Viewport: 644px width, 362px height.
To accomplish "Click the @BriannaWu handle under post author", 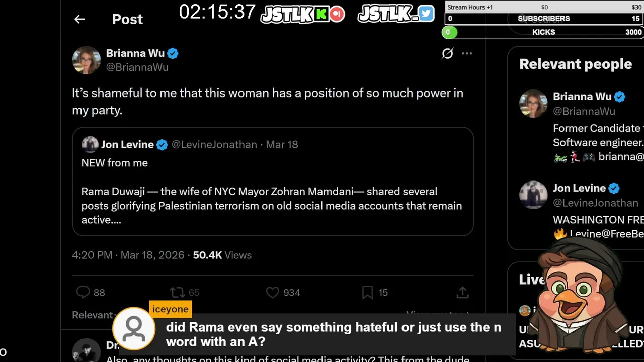I will [137, 67].
